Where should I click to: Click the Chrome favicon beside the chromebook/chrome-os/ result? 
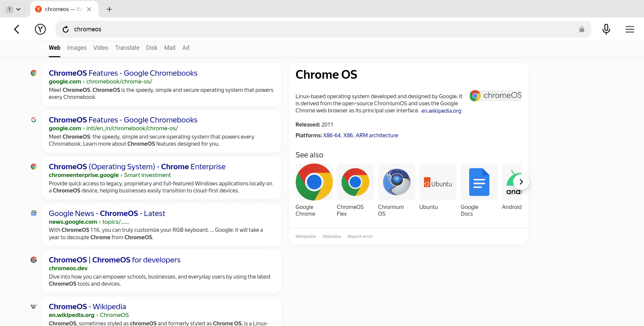pos(34,73)
